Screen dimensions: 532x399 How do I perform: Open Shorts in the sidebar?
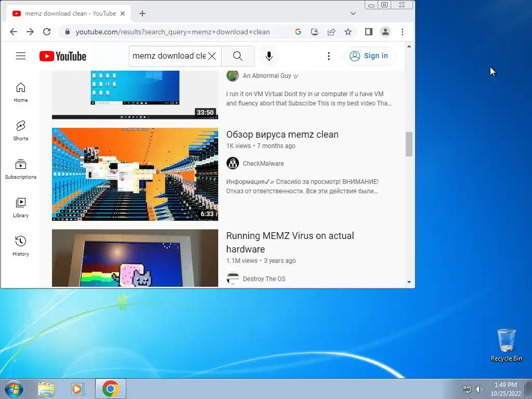[x=21, y=130]
